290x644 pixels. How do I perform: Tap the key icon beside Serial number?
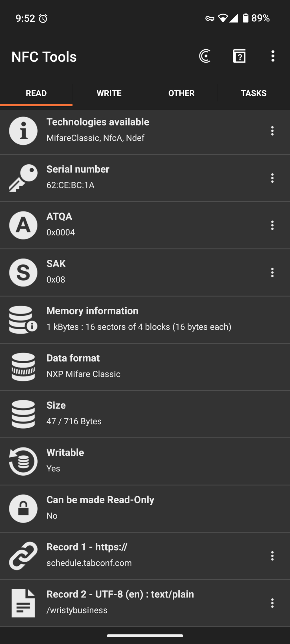tap(23, 178)
